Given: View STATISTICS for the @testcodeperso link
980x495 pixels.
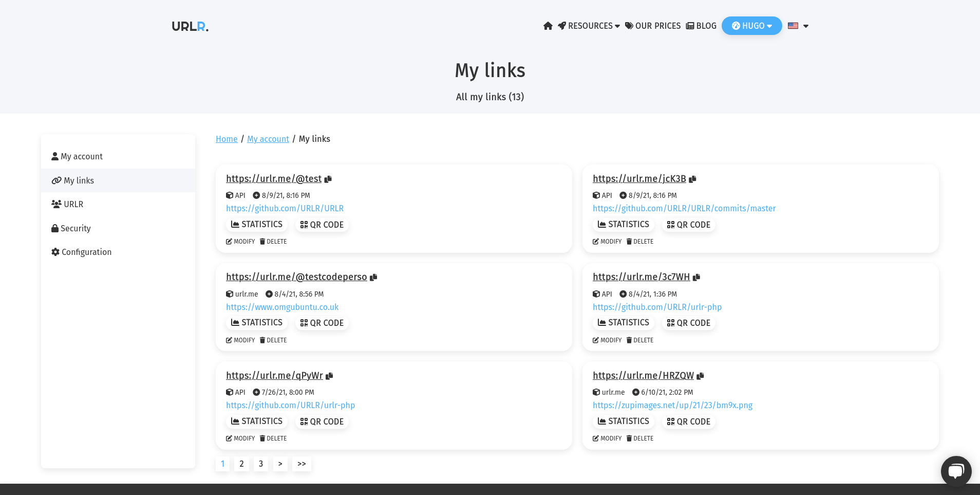Looking at the screenshot, I should pyautogui.click(x=256, y=322).
